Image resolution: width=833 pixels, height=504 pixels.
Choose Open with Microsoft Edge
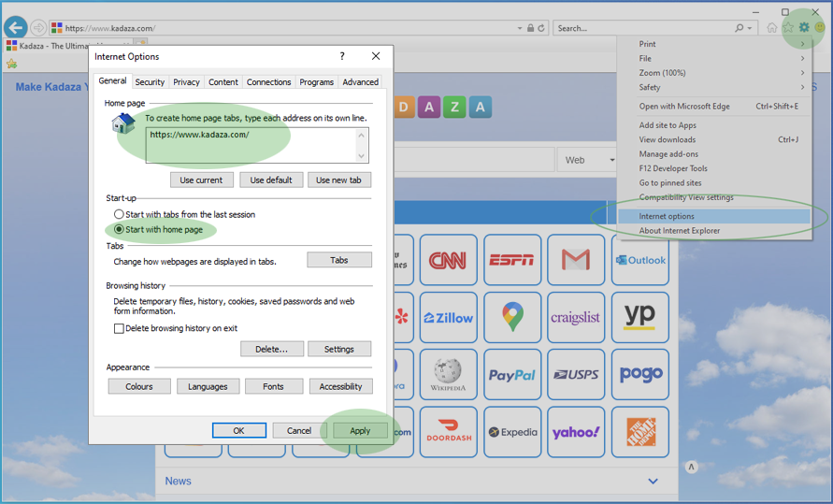[714, 107]
